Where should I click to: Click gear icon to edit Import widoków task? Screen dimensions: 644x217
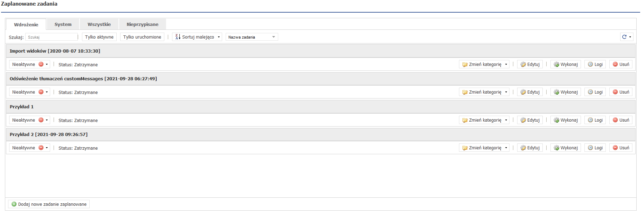click(x=523, y=65)
